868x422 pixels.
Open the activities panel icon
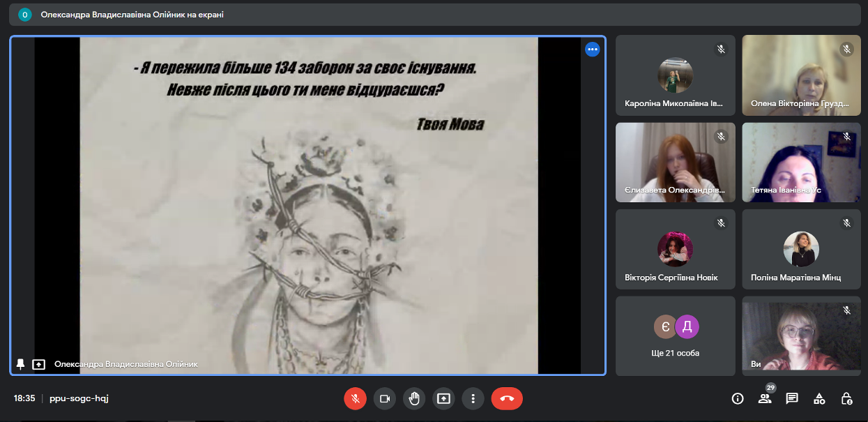click(x=819, y=398)
